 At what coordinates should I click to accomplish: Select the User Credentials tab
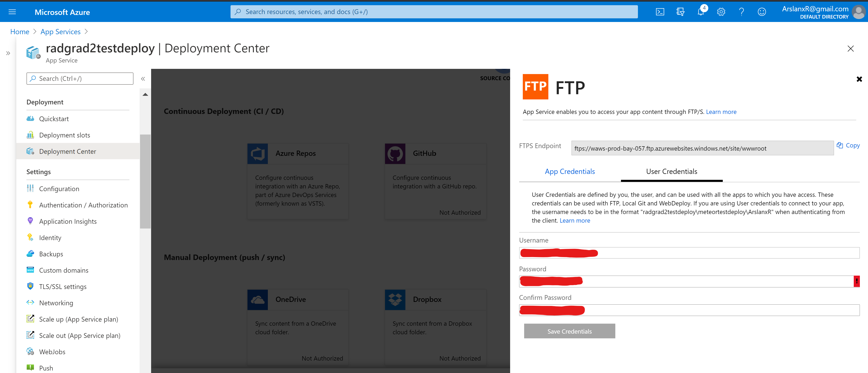tap(672, 171)
